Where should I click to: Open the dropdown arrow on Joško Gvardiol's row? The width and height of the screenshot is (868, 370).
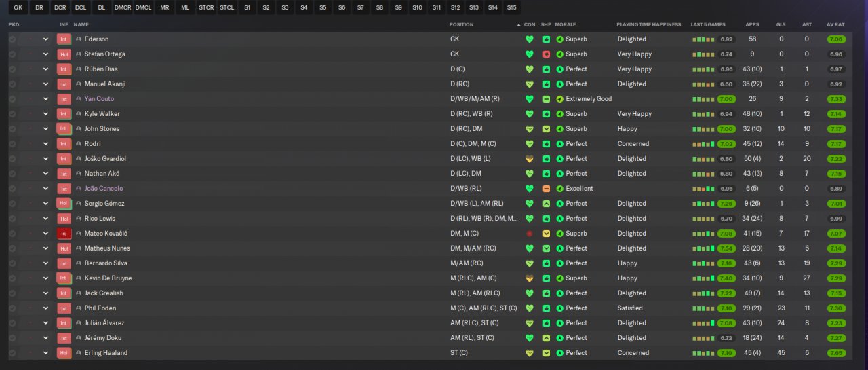click(x=46, y=159)
